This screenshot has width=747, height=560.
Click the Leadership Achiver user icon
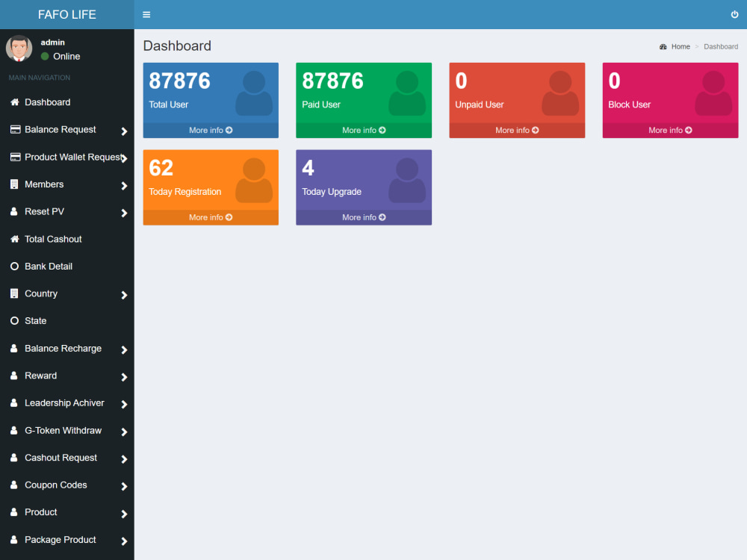(x=14, y=403)
